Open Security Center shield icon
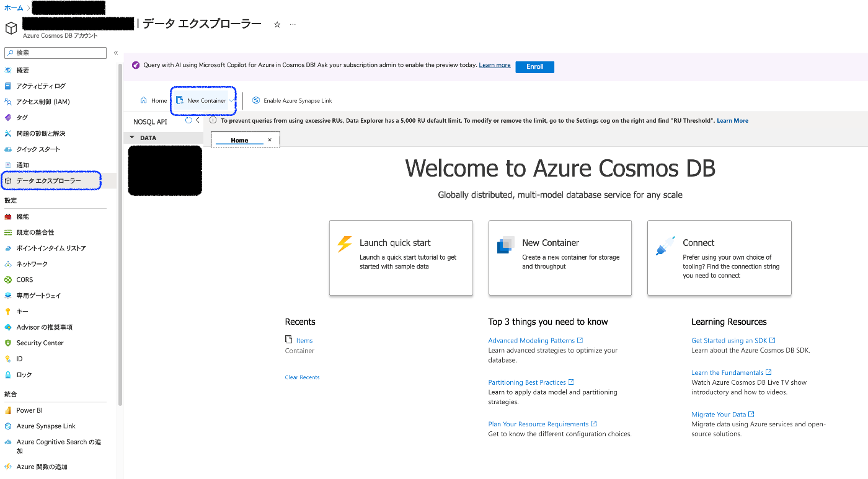The image size is (868, 479). [8, 343]
